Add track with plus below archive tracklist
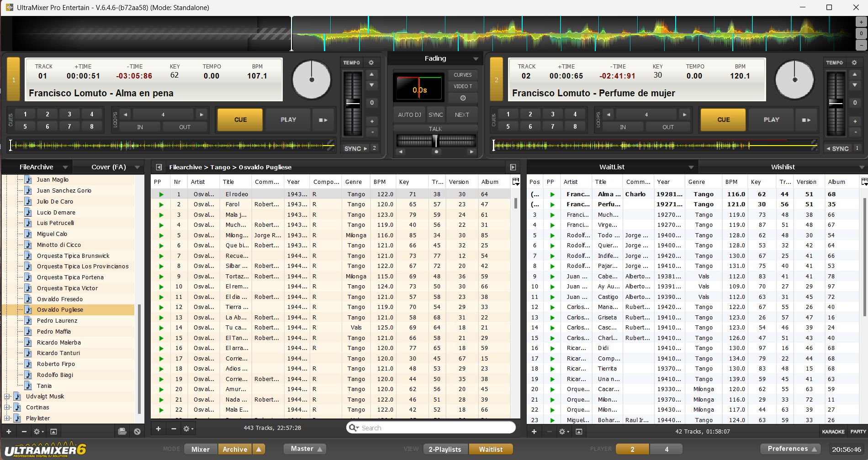Image resolution: width=868 pixels, height=460 pixels. pos(158,429)
